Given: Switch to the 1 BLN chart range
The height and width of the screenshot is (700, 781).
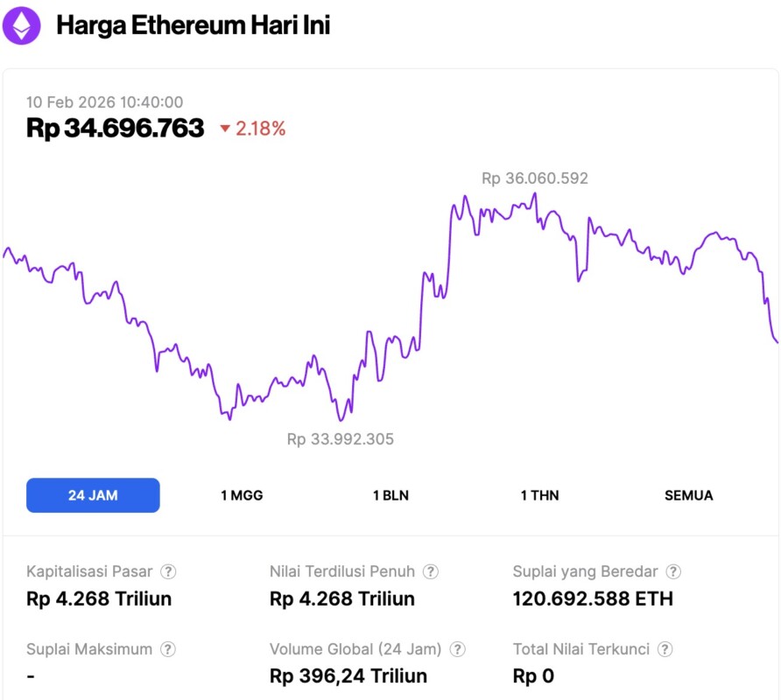Looking at the screenshot, I should click(x=390, y=495).
